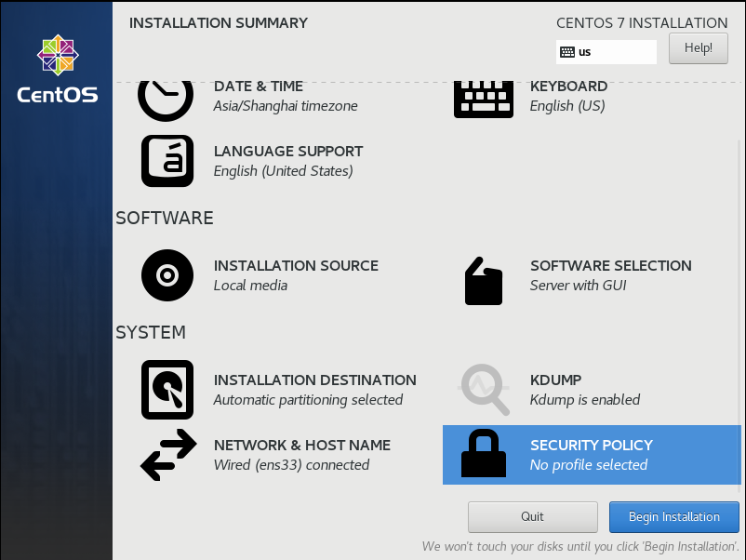Viewport: 746px width, 560px height.
Task: Open DATE & TIME settings
Action: 259,87
